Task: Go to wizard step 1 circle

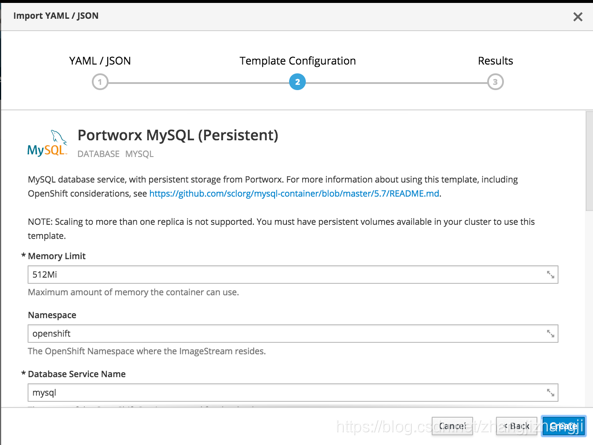Action: tap(100, 82)
